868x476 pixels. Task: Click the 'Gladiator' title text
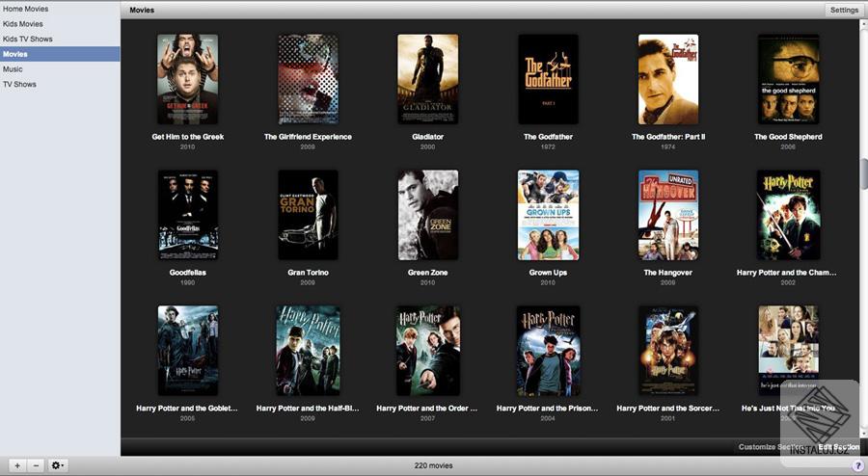click(x=428, y=137)
